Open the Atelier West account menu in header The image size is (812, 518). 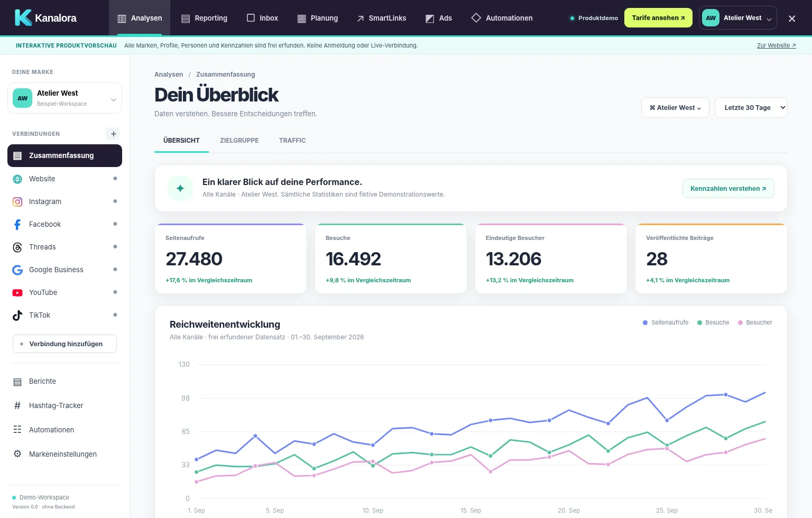(738, 18)
